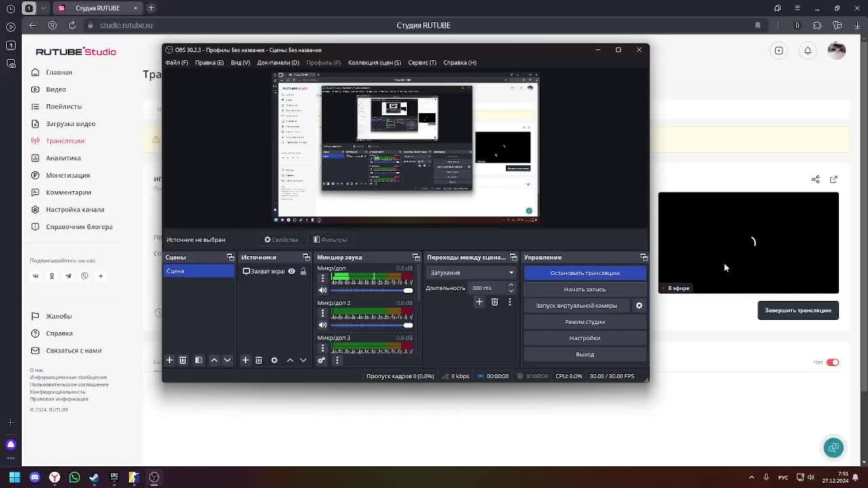Select Сцена item in scenes list
Screen dimensions: 868x488
[199, 271]
